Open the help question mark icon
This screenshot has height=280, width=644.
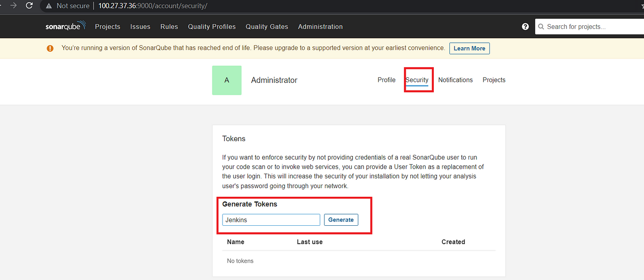[x=525, y=27]
